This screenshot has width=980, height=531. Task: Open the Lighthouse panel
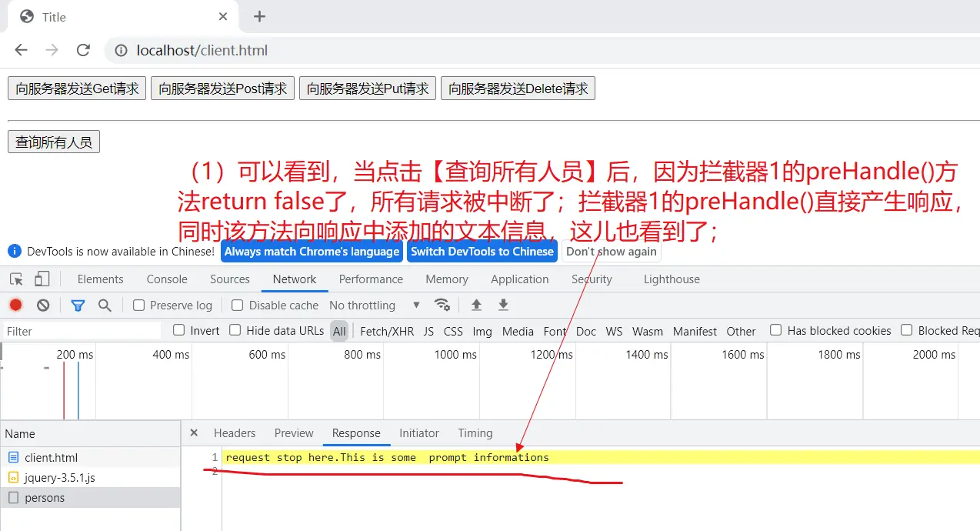pos(672,279)
